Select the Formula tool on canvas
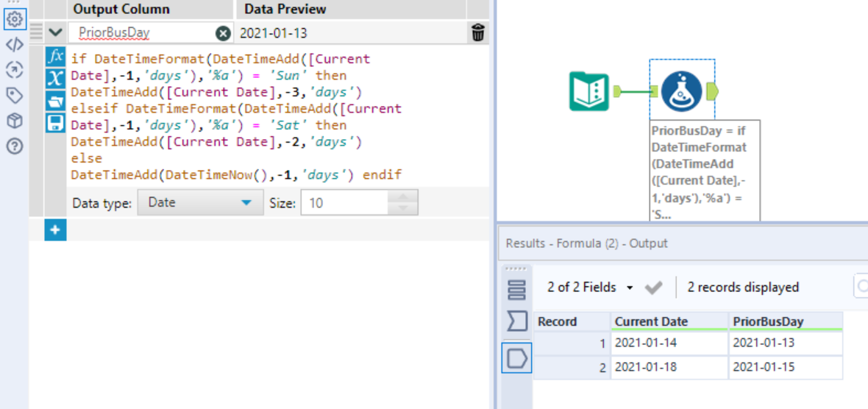The height and width of the screenshot is (409, 868). click(x=681, y=91)
